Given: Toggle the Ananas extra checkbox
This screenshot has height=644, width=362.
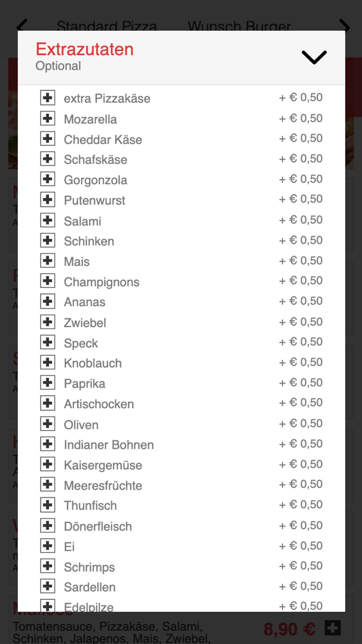Looking at the screenshot, I should coord(47,301).
